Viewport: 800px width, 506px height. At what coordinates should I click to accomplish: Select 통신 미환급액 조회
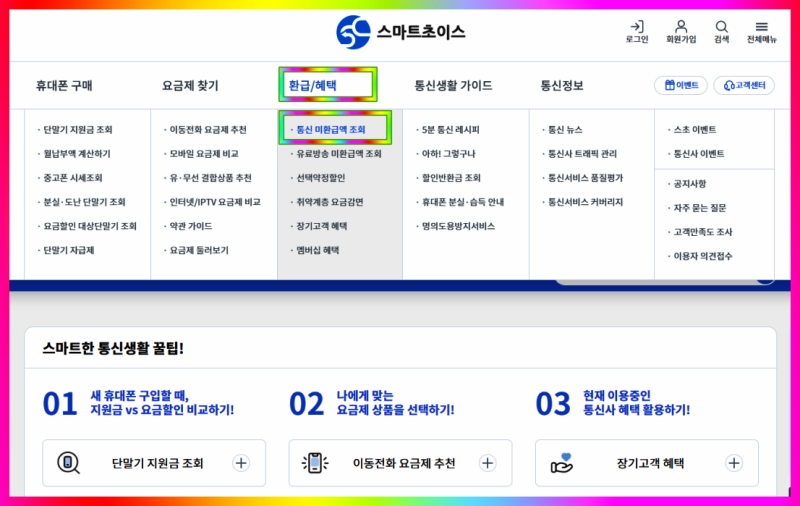click(x=331, y=130)
